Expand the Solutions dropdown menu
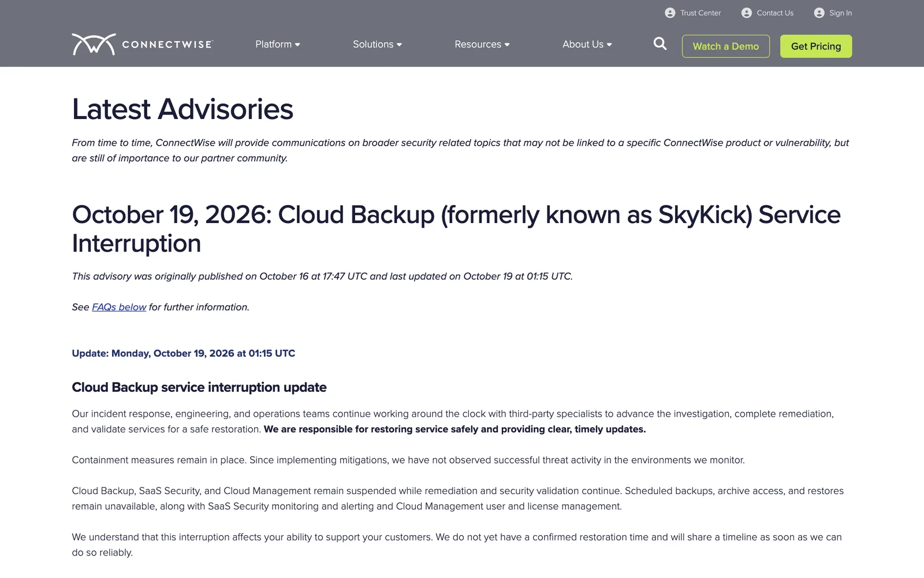924x578 pixels. pyautogui.click(x=377, y=45)
